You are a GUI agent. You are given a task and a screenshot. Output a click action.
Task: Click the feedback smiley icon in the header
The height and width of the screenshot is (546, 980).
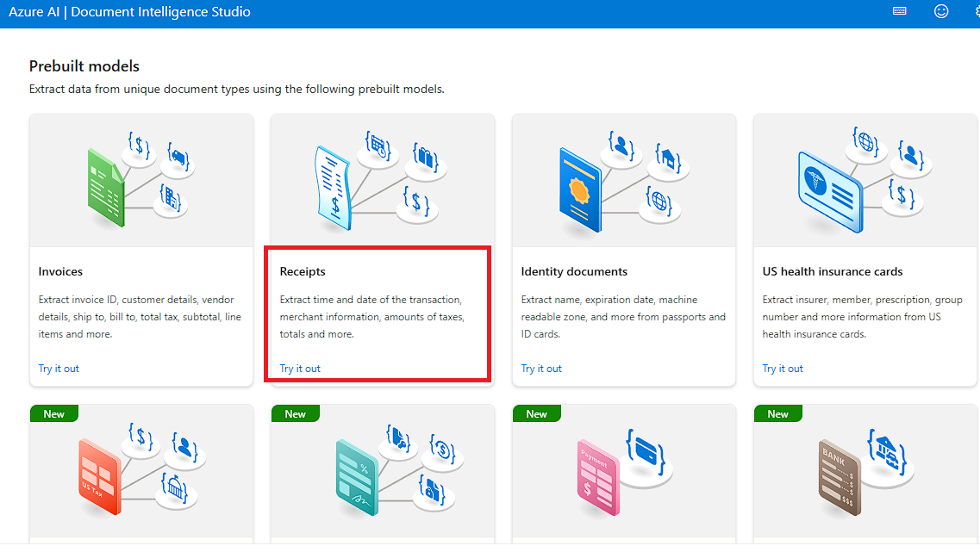coord(941,11)
